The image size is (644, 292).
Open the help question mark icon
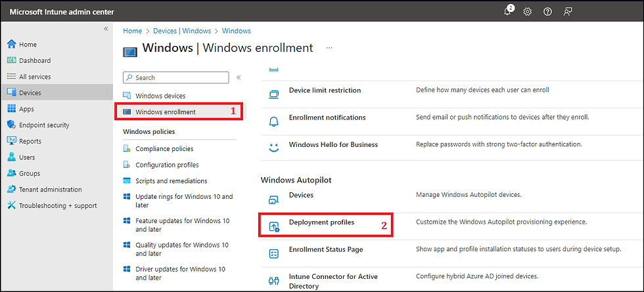click(x=547, y=12)
